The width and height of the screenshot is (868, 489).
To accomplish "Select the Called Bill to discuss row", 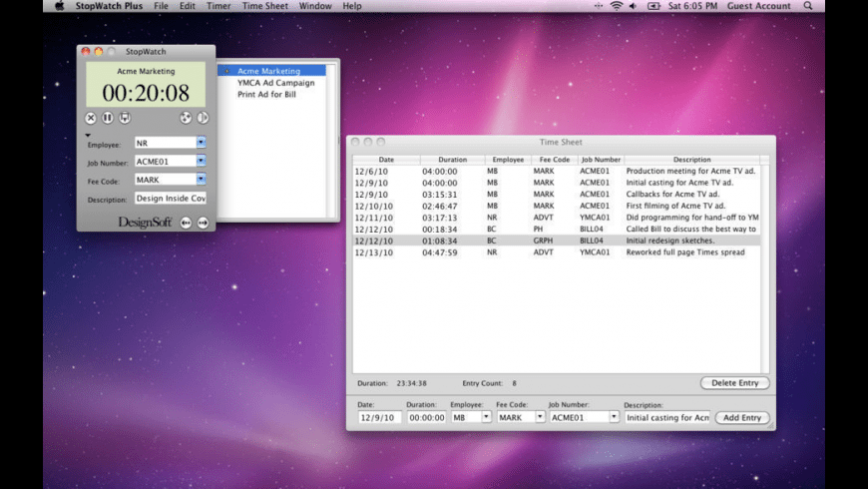I will (557, 230).
